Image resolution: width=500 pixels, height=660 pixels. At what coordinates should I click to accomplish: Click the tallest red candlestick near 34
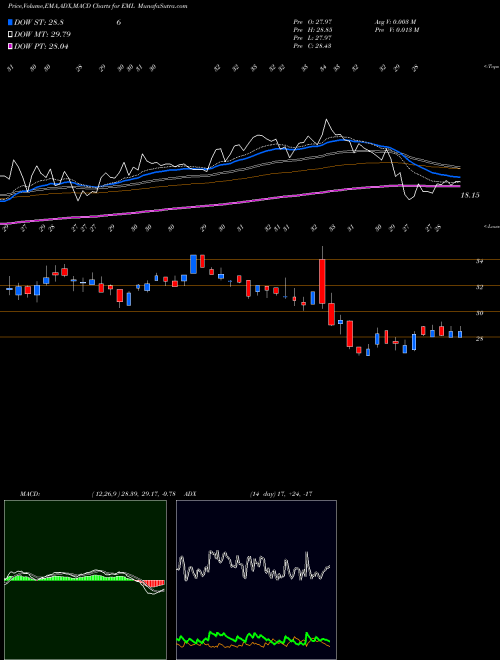322,281
